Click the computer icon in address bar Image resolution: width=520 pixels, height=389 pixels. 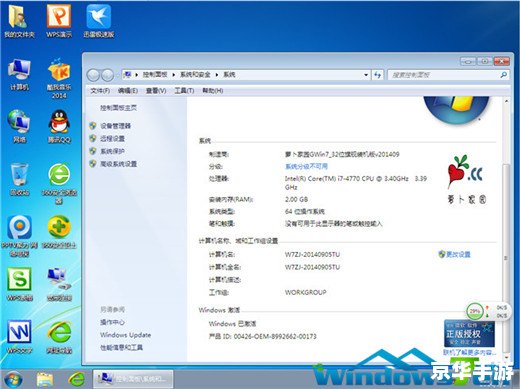(127, 75)
